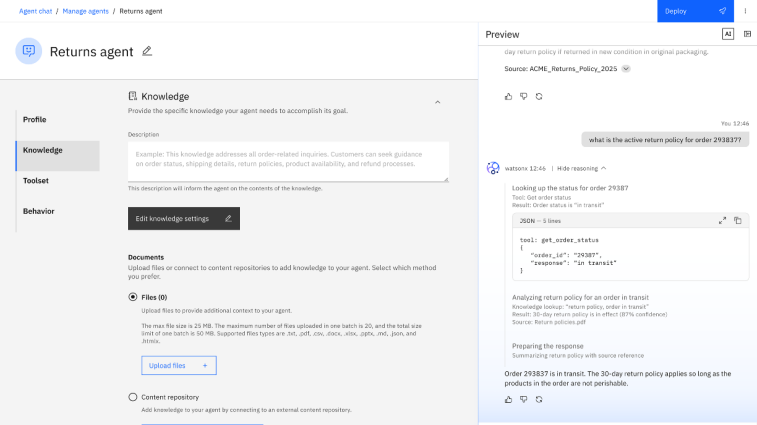757x425 pixels.
Task: Copy the JSON code snippet
Action: pos(737,220)
